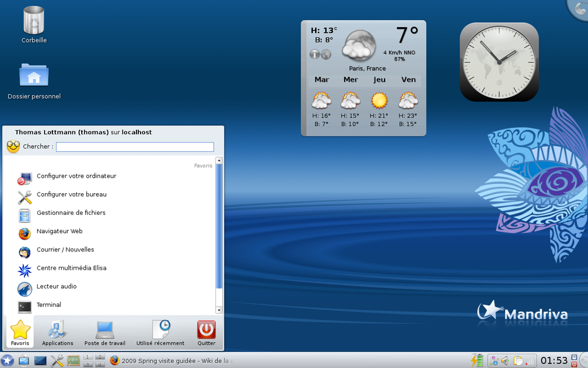Switch to virtual desktop 2 in pager
The width and height of the screenshot is (588, 368).
pos(100,357)
